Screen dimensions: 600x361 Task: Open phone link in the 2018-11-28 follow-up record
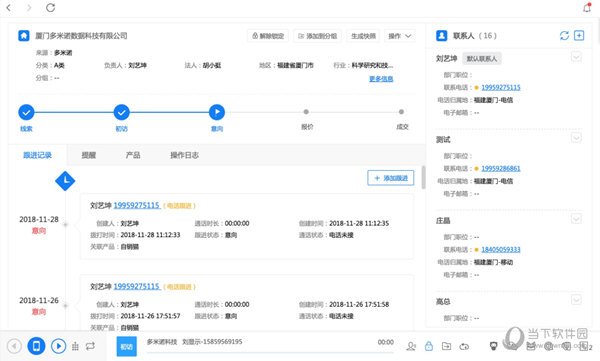point(137,206)
